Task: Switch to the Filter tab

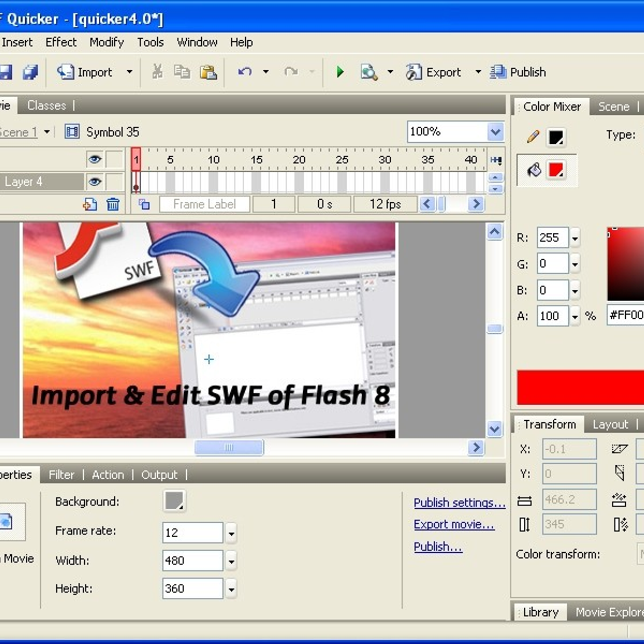Action: point(61,475)
